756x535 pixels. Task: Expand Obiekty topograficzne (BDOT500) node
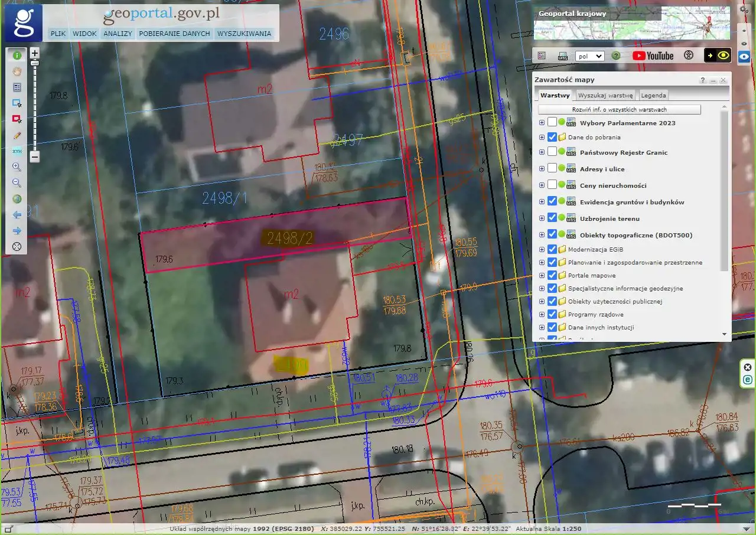point(542,234)
